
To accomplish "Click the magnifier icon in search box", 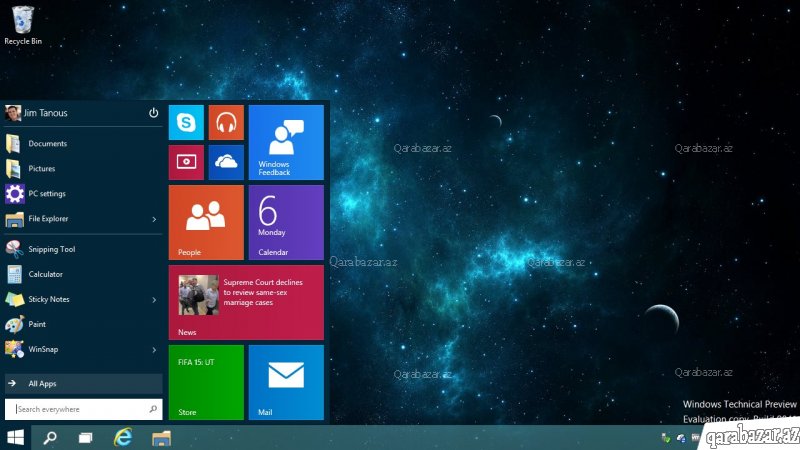I will 153,409.
